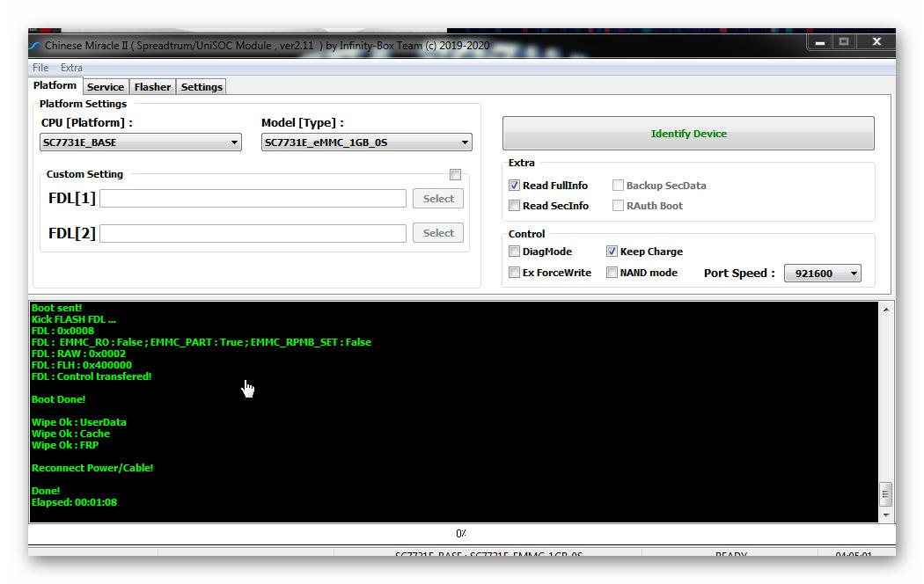
Task: Click the 'FDL : RAW : 0x0002' log line
Action: tap(78, 354)
